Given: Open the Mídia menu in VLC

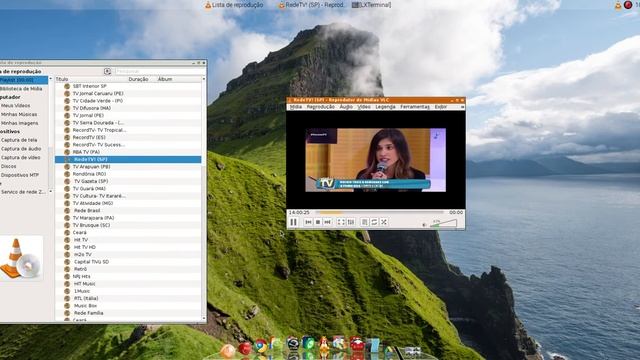Looking at the screenshot, I should click(296, 107).
